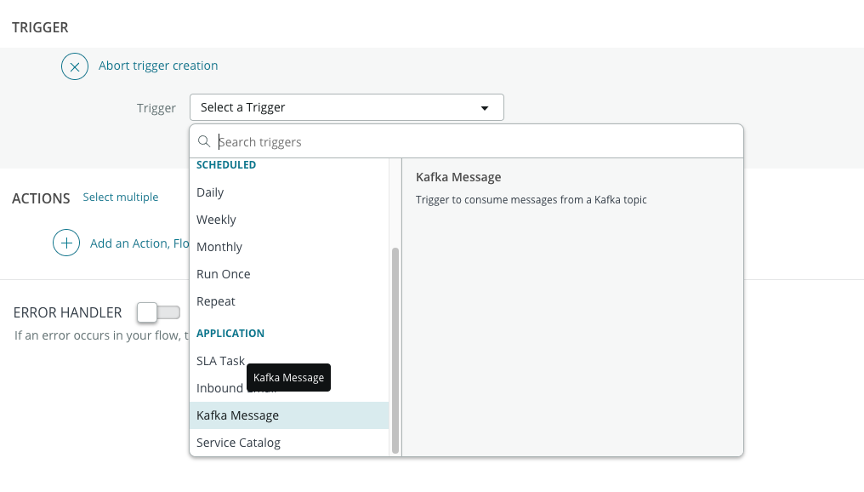Click the Abort trigger creation link
864x492 pixels.
[158, 66]
